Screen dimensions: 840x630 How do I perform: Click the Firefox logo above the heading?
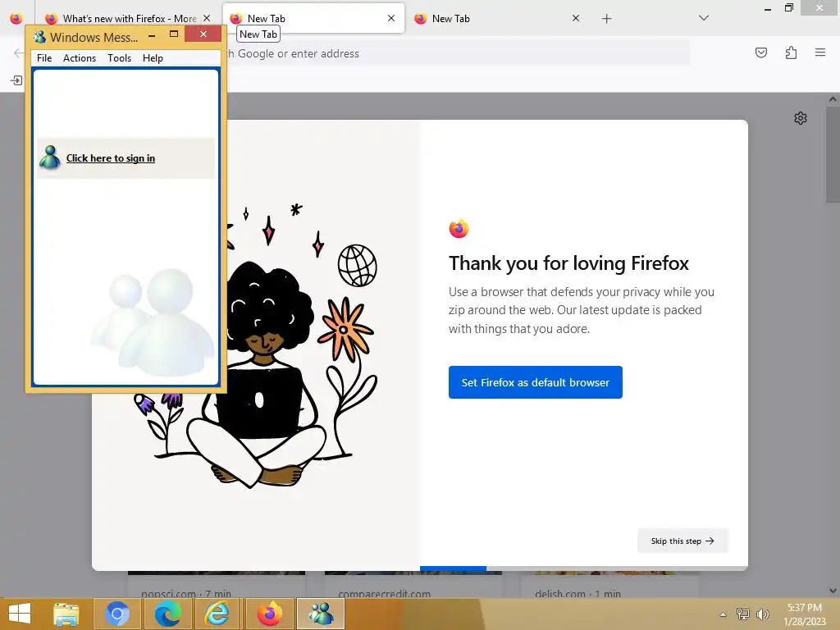click(x=459, y=229)
